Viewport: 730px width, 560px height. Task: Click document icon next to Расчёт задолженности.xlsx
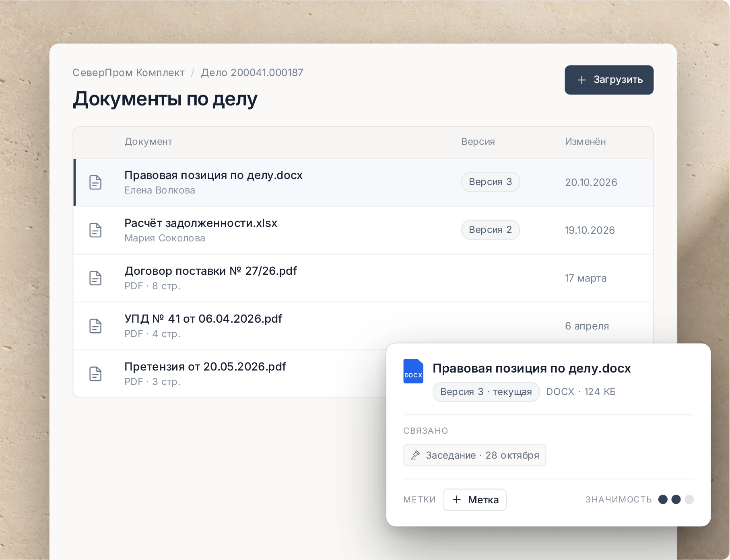click(95, 230)
